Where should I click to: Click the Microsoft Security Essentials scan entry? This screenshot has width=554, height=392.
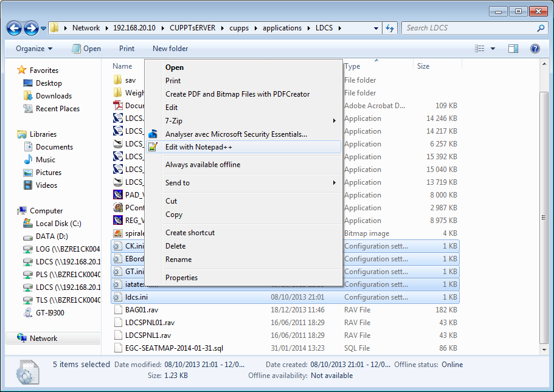point(236,134)
